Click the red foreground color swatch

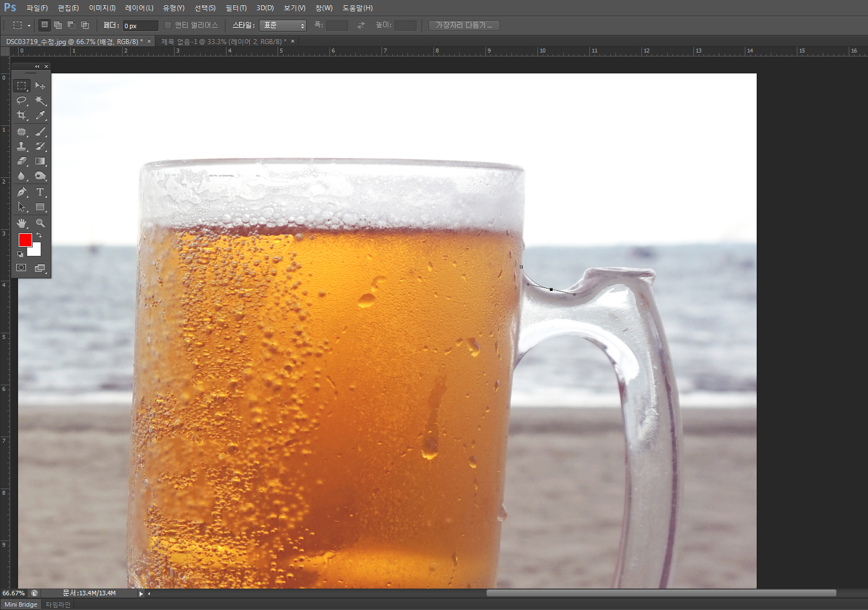(24, 239)
